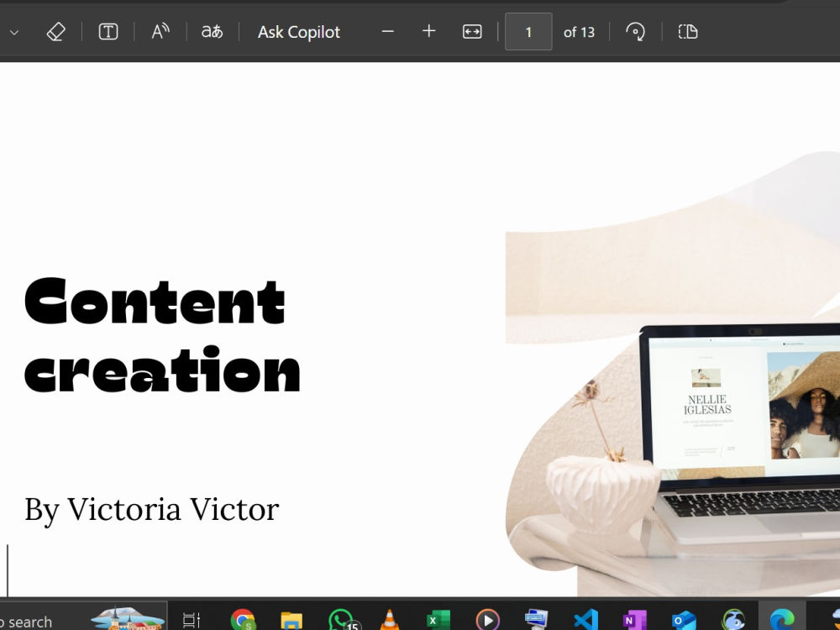Open Outlook from the taskbar
Image resolution: width=840 pixels, height=630 pixels.
684,621
